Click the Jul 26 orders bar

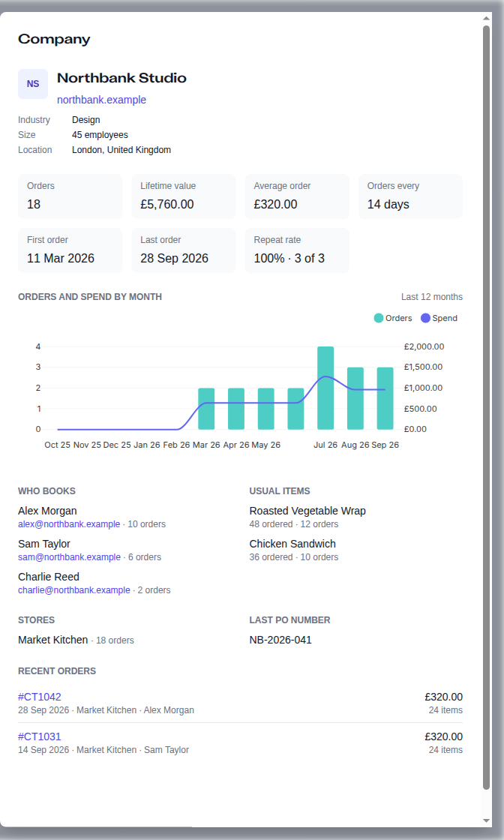click(x=325, y=388)
